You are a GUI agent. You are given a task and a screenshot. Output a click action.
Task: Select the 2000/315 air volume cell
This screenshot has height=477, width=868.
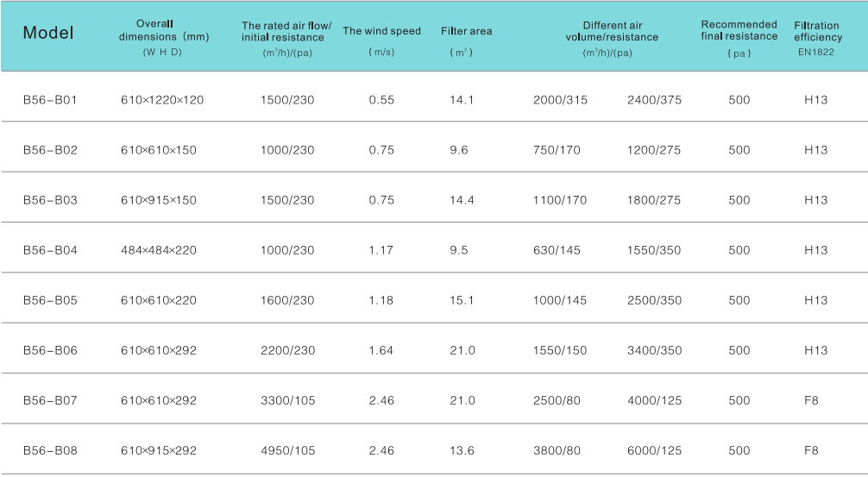pyautogui.click(x=560, y=100)
